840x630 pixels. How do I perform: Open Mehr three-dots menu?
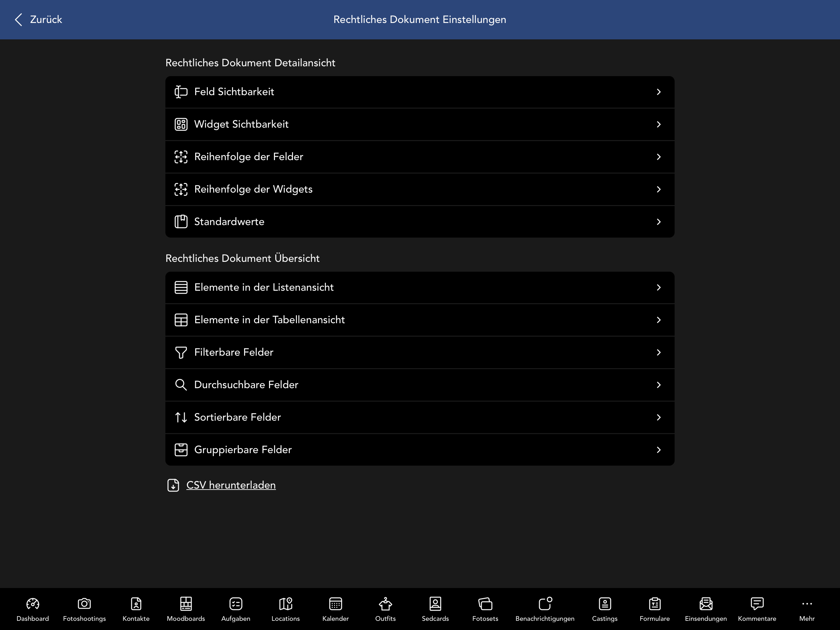click(807, 603)
